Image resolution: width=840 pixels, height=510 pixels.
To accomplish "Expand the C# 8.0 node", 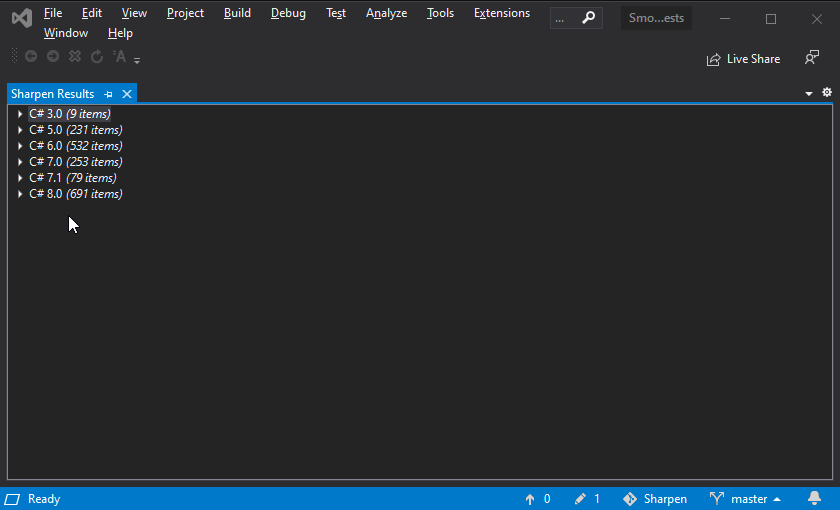I will [x=20, y=194].
